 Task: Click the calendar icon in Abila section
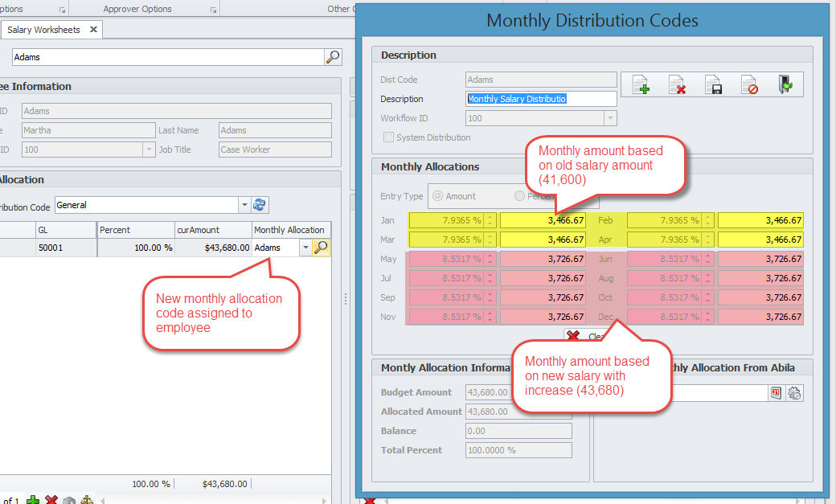tap(777, 393)
